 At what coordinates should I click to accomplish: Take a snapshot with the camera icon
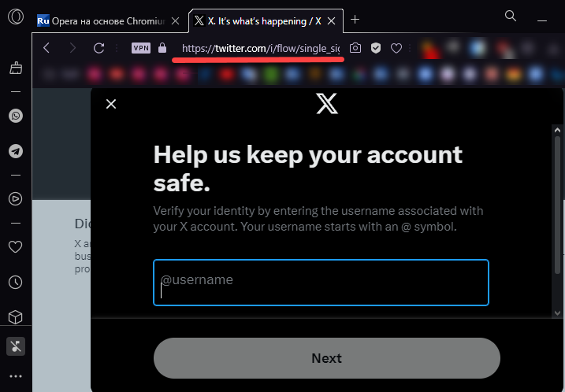point(355,48)
